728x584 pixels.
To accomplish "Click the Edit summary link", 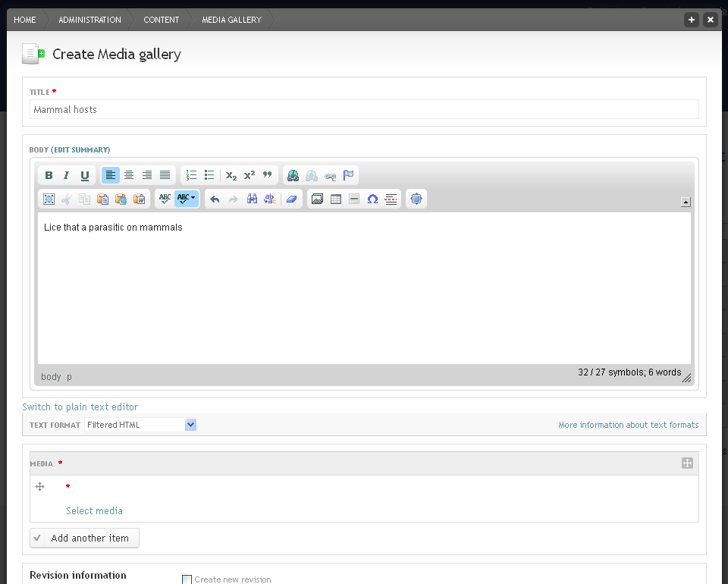I will tap(81, 149).
